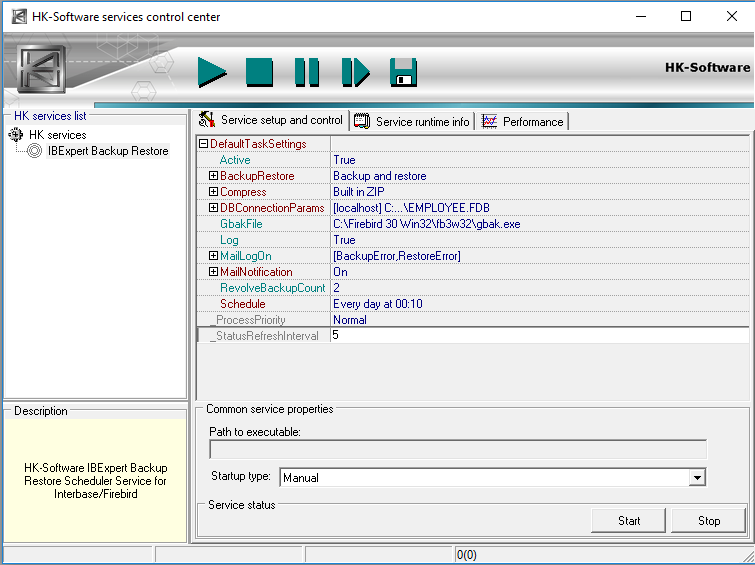Click the application icon in title bar
Viewport: 755px width, 565px height.
19,16
